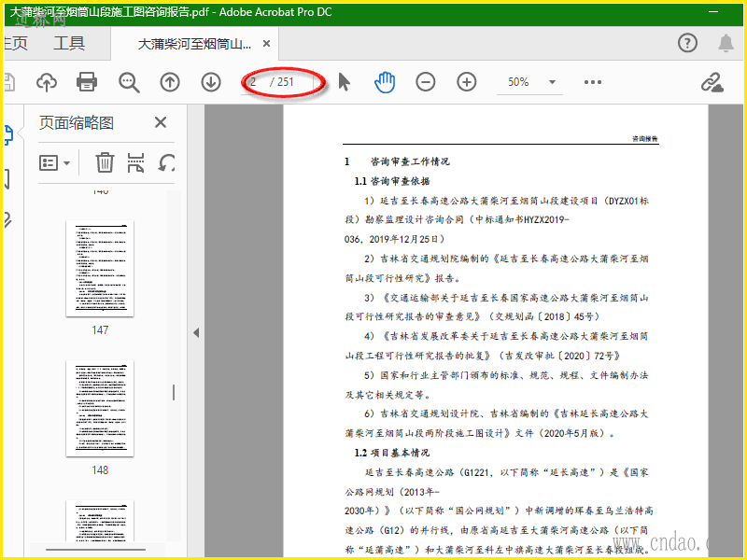Click the 页面缩略图 panel title
747x560 pixels.
coord(77,123)
